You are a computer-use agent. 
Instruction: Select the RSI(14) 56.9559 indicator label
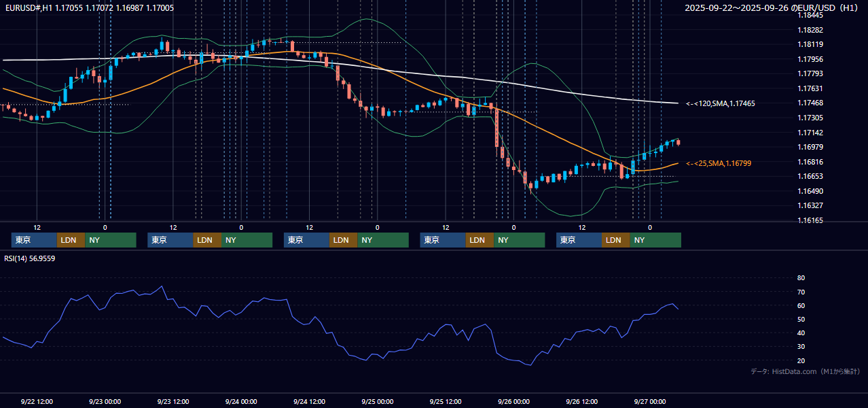[29, 258]
